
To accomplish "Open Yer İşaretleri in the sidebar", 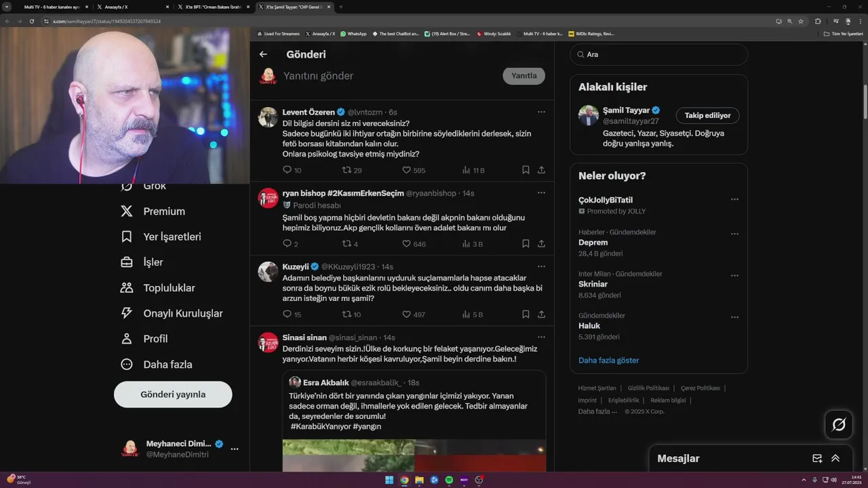I will tap(161, 237).
